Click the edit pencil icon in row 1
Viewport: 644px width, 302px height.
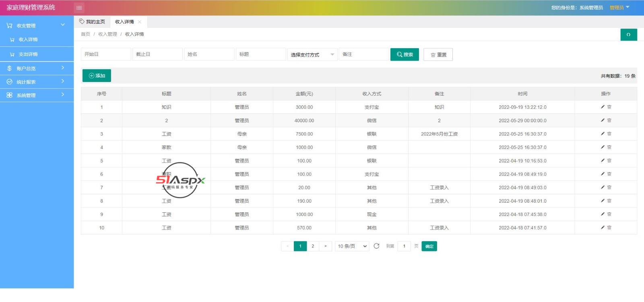603,107
